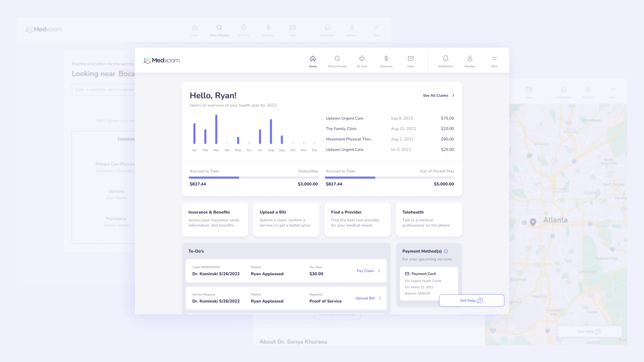Open Inbox envelope icon in front window
Viewport: 644px width, 362px height.
coord(411,58)
